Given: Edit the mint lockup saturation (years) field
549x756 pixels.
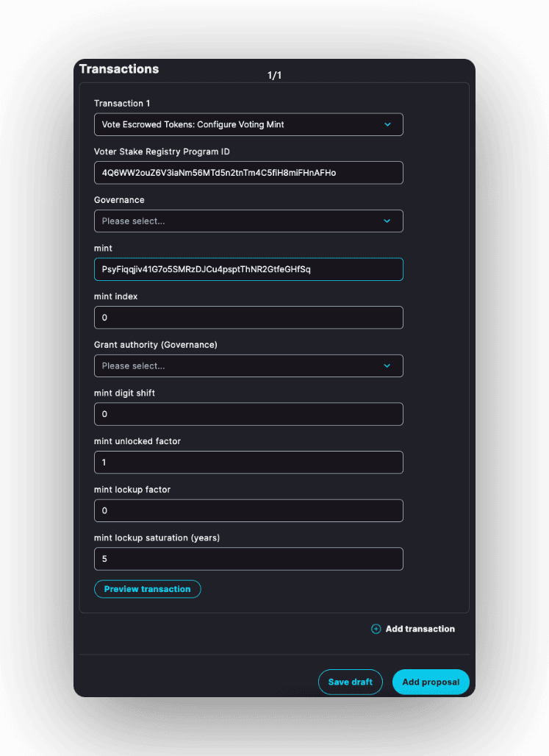Looking at the screenshot, I should click(248, 559).
